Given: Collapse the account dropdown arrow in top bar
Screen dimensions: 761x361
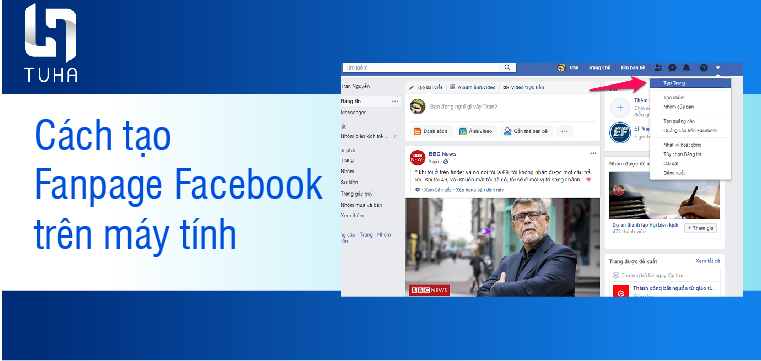Looking at the screenshot, I should point(718,68).
